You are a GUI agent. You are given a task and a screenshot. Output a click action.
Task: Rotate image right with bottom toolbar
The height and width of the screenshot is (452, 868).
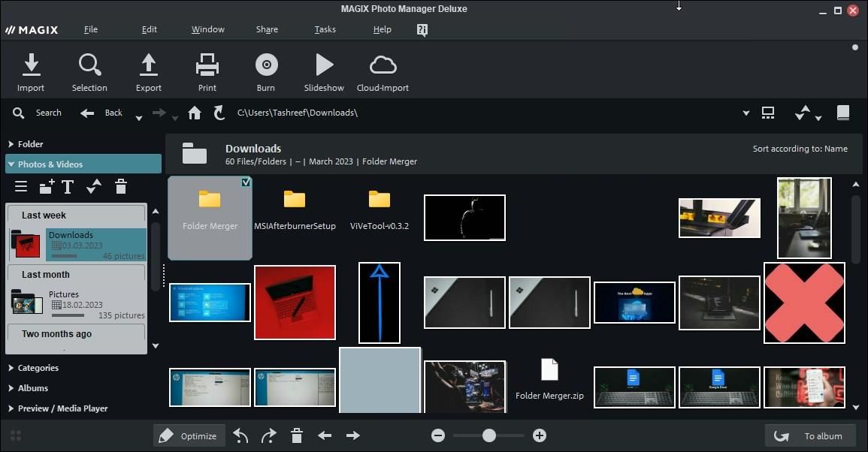pyautogui.click(x=268, y=436)
